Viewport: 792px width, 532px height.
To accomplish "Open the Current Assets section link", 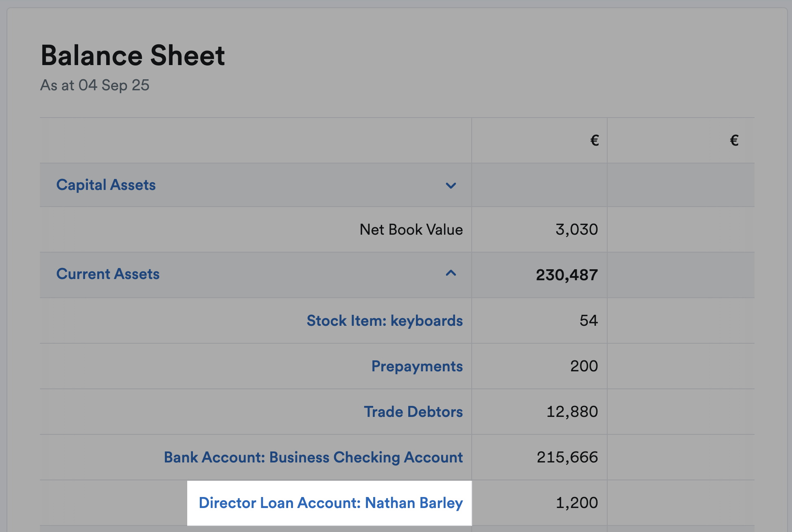I will coord(108,274).
